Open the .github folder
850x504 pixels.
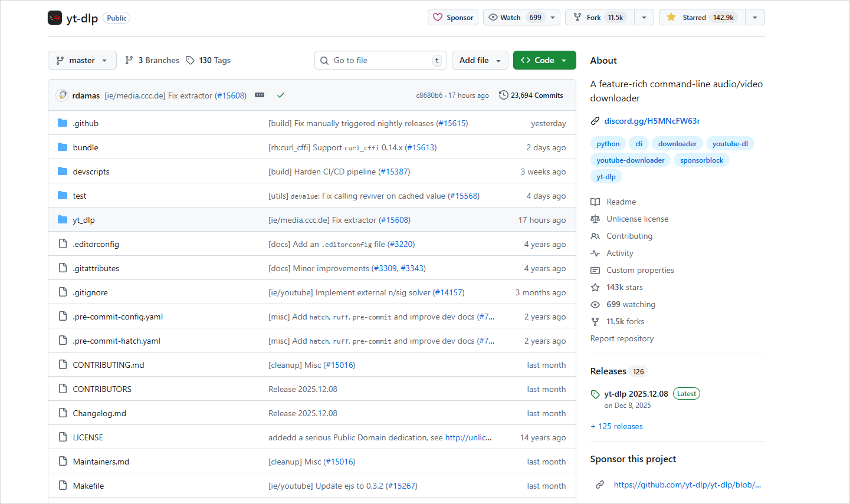click(86, 123)
